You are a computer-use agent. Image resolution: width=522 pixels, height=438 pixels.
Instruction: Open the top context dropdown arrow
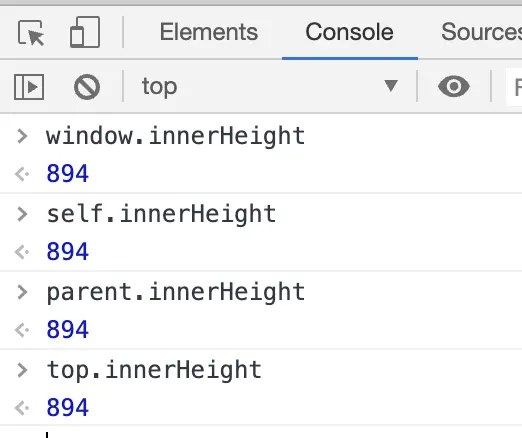(391, 86)
